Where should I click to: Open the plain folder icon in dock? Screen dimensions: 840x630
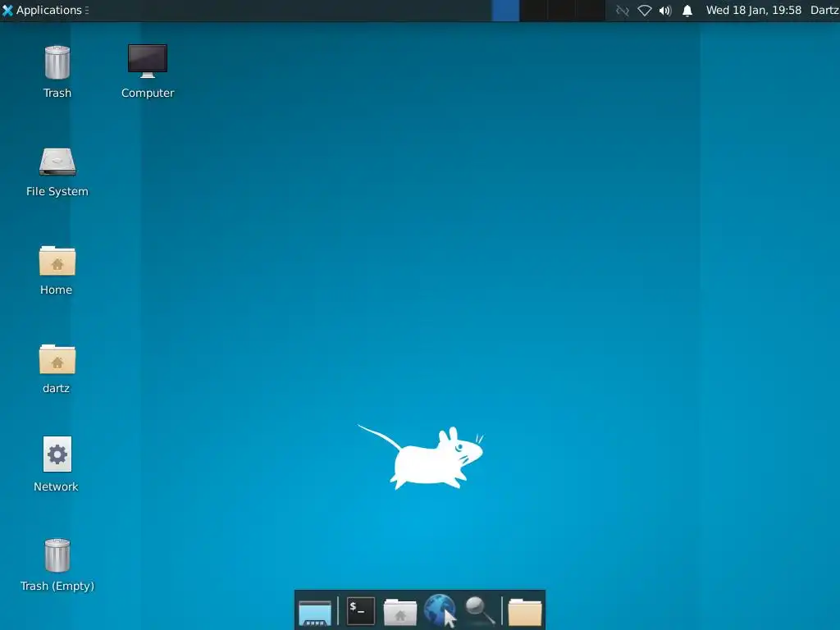click(x=525, y=612)
